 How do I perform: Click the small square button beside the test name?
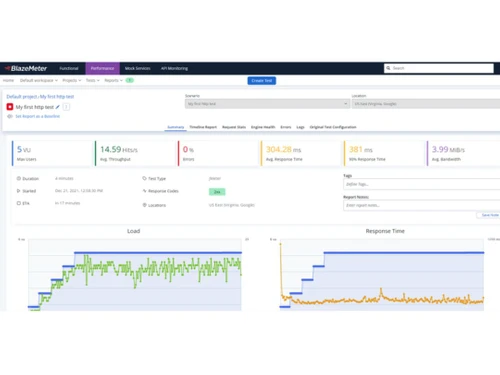66,107
